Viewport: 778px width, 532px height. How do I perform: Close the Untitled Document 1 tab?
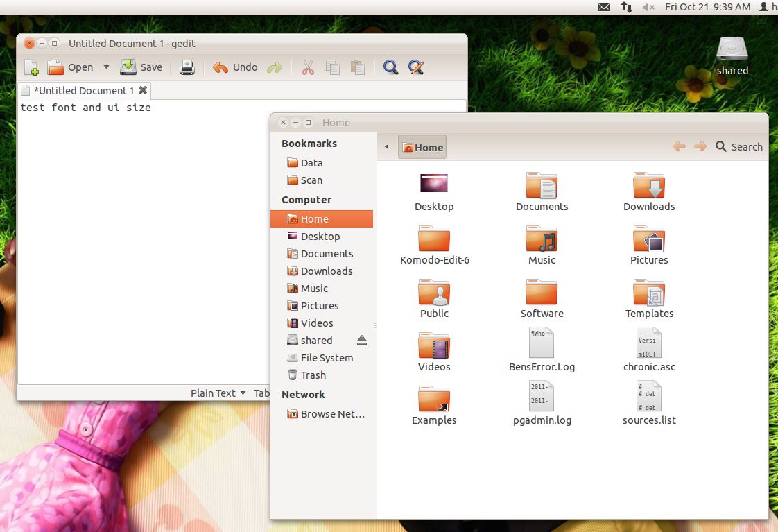tap(143, 90)
